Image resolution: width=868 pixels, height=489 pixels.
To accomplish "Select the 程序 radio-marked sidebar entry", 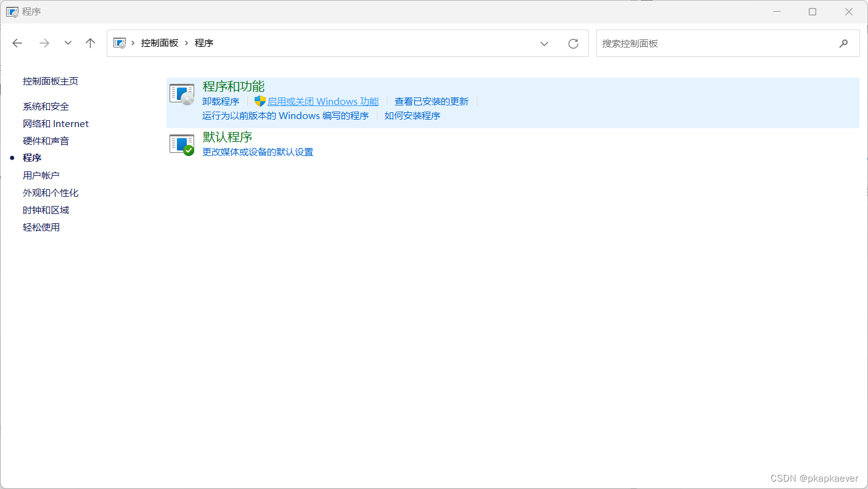I will [32, 157].
